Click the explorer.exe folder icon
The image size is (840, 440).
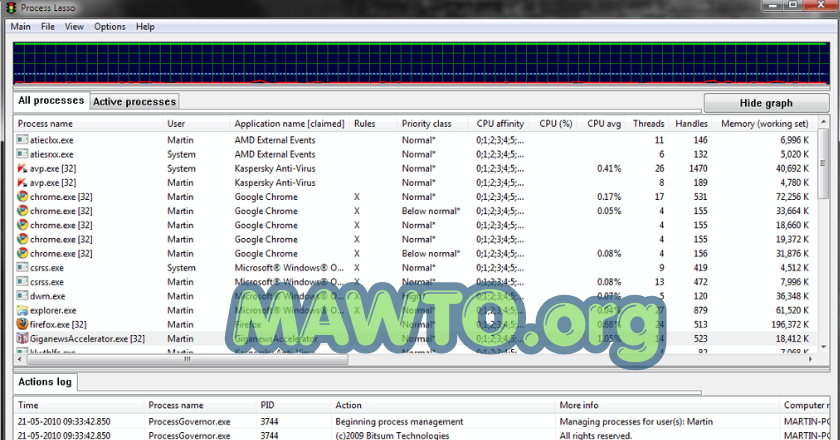pyautogui.click(x=22, y=310)
